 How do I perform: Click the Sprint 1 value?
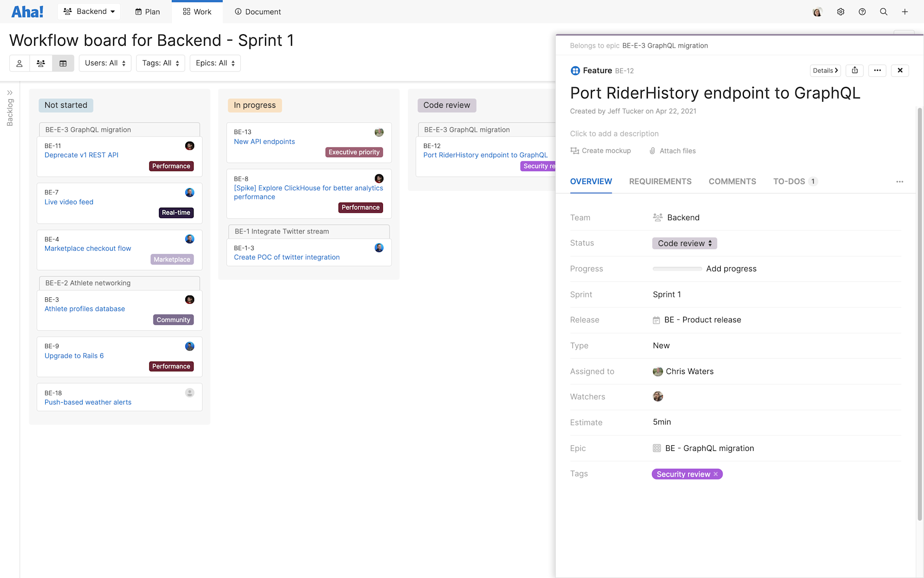coord(667,295)
